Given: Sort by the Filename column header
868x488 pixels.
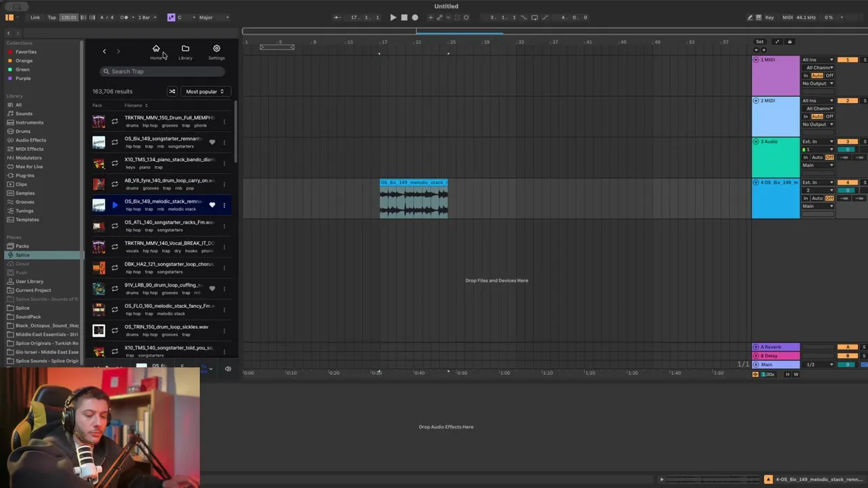Looking at the screenshot, I should [136, 105].
